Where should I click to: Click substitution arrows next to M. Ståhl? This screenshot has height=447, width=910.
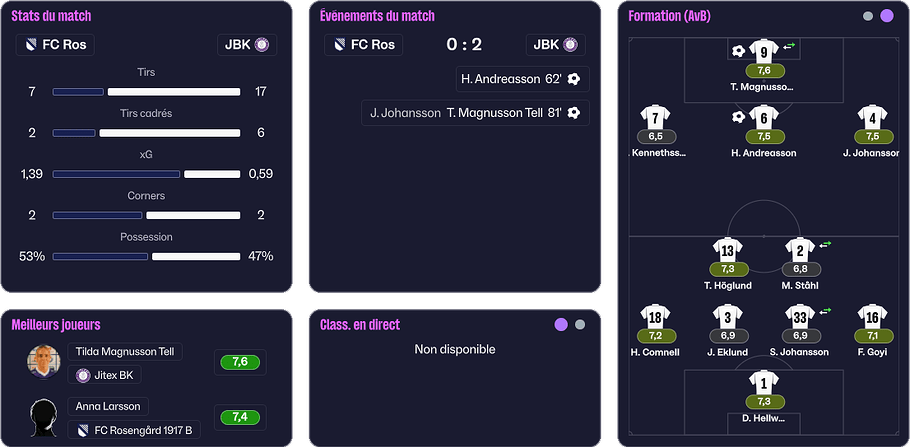click(x=825, y=245)
